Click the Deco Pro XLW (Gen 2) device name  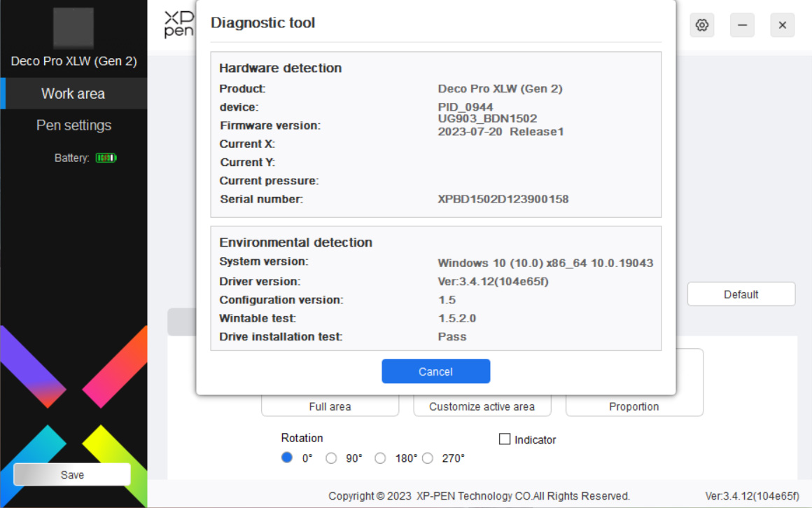click(73, 62)
